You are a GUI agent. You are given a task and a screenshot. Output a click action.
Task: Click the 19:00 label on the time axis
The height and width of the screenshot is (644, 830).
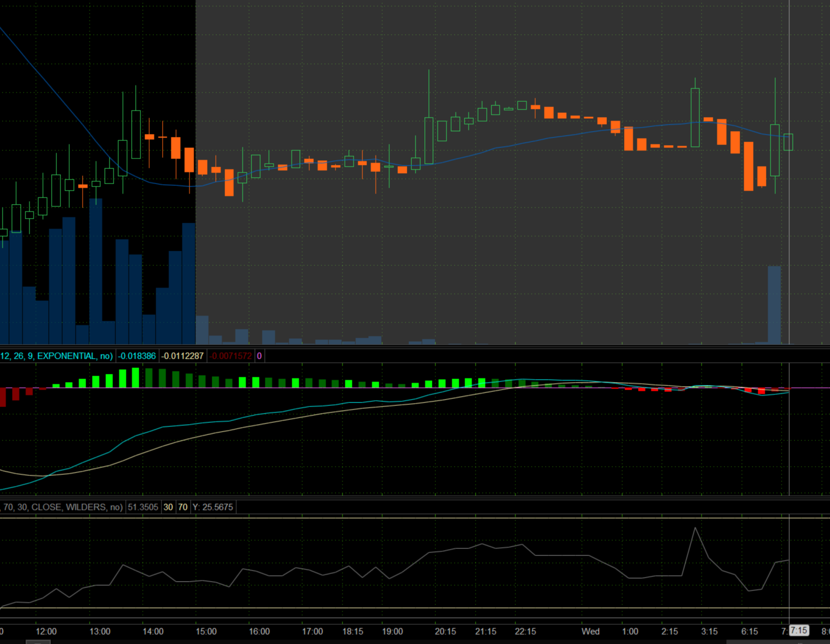point(392,631)
